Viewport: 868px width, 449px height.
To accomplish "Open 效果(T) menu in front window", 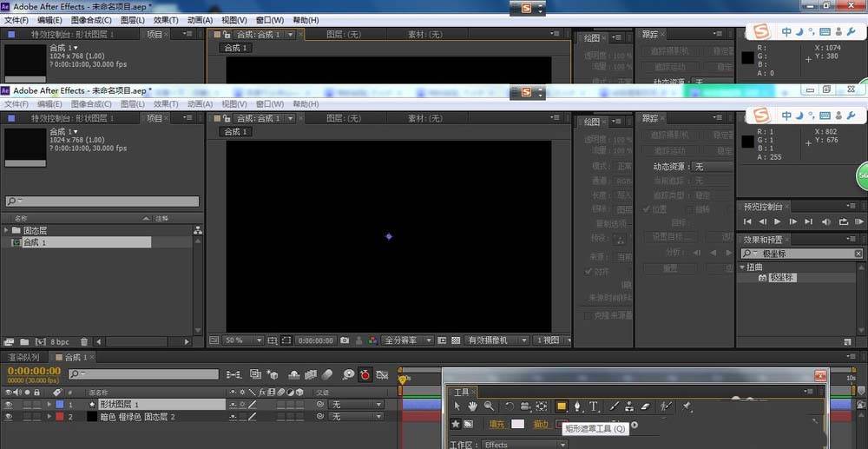I will [166, 104].
